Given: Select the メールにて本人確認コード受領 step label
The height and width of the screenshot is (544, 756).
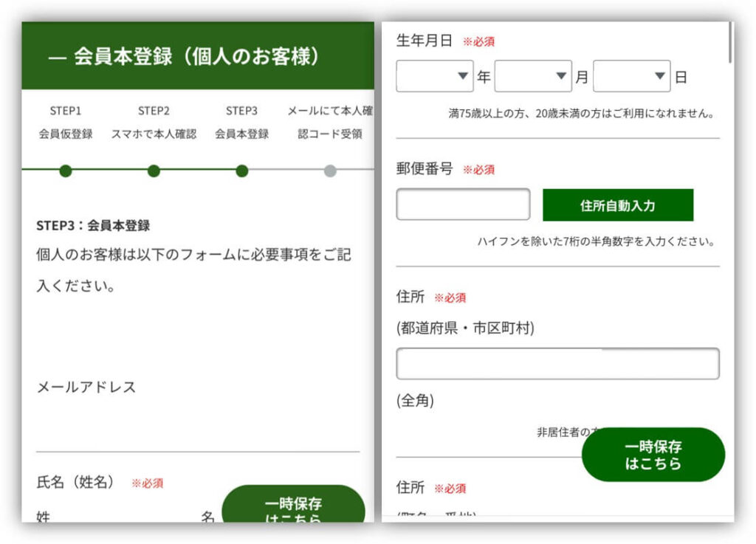Looking at the screenshot, I should tap(330, 123).
